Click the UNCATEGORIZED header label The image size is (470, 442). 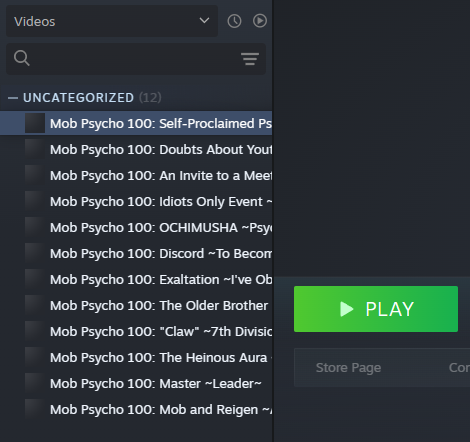click(78, 98)
